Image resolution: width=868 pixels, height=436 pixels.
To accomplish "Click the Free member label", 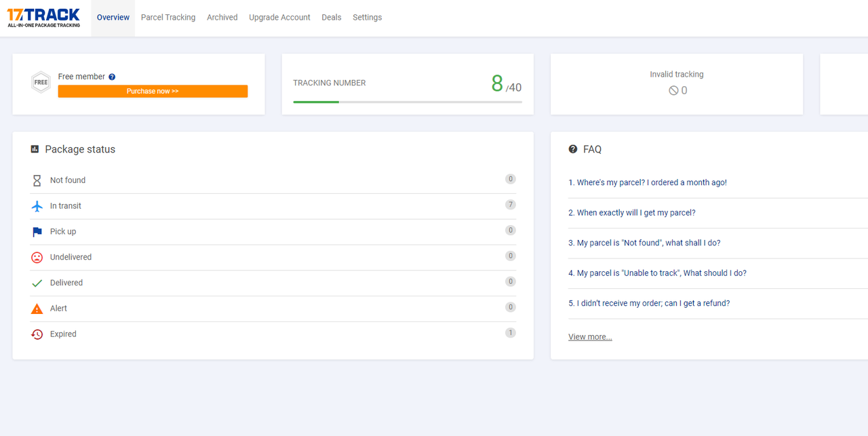I will pyautogui.click(x=81, y=77).
